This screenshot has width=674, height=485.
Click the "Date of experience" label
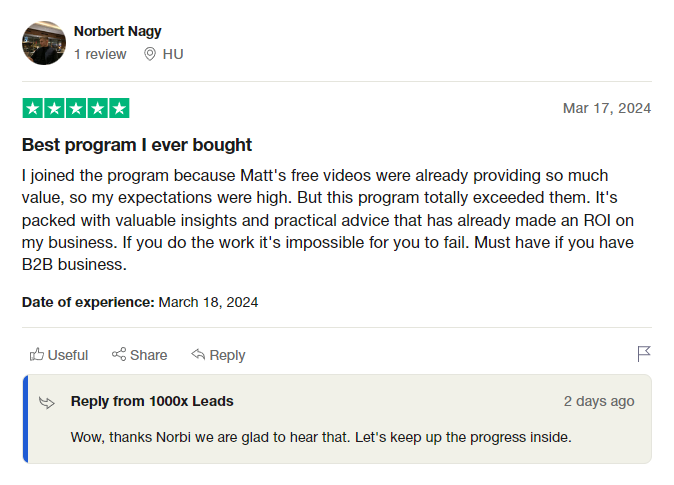[88, 301]
